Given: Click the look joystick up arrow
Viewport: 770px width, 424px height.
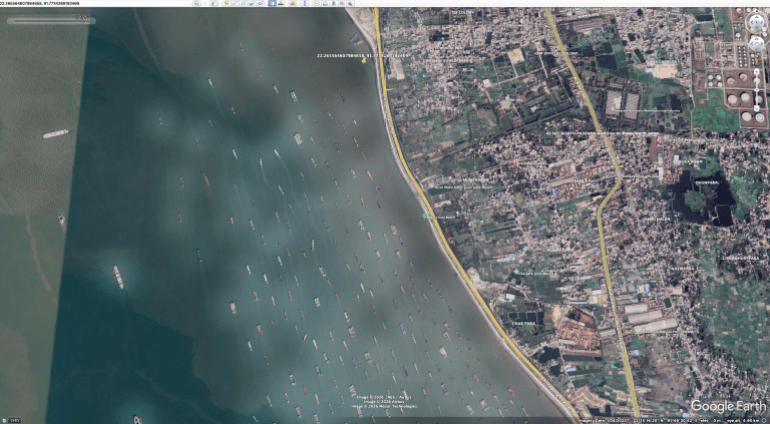Looking at the screenshot, I should point(757,17).
